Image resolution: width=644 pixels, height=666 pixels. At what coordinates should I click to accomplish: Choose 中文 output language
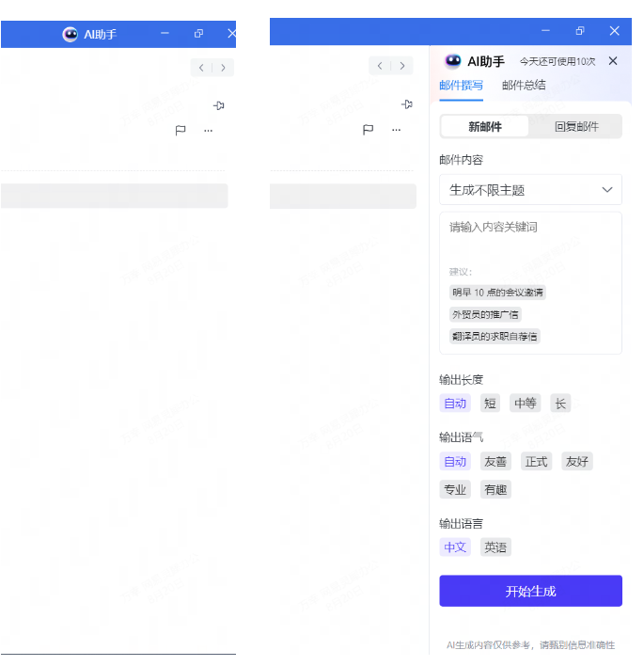point(455,547)
